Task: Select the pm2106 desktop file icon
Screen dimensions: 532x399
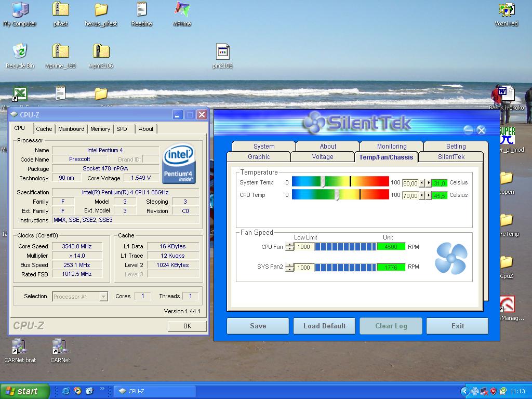Action: coord(222,56)
